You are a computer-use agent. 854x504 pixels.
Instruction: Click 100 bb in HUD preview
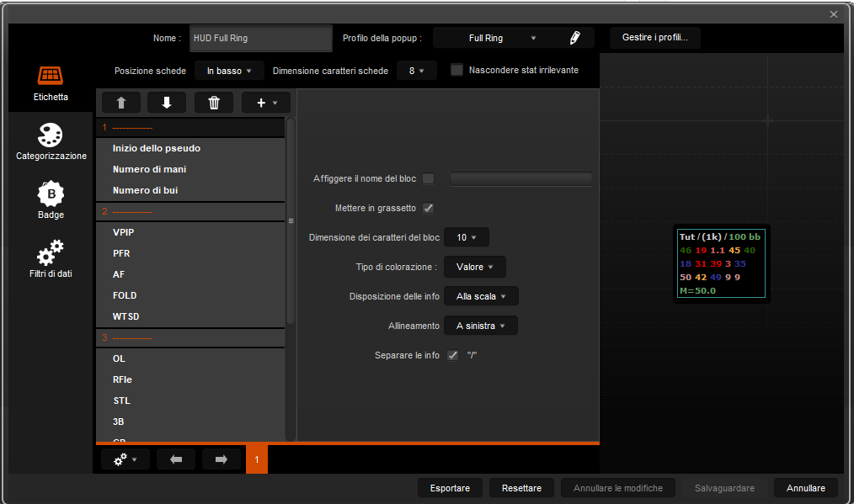745,236
